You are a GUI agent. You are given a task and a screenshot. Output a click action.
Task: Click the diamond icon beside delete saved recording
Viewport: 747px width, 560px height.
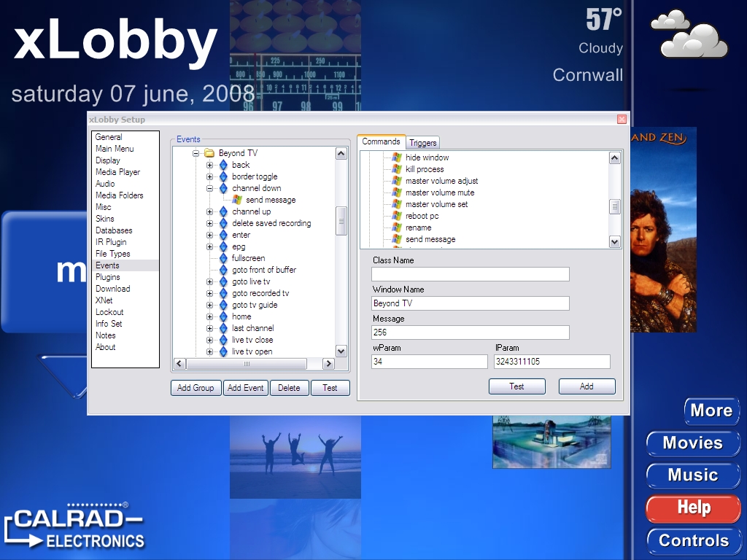click(223, 223)
